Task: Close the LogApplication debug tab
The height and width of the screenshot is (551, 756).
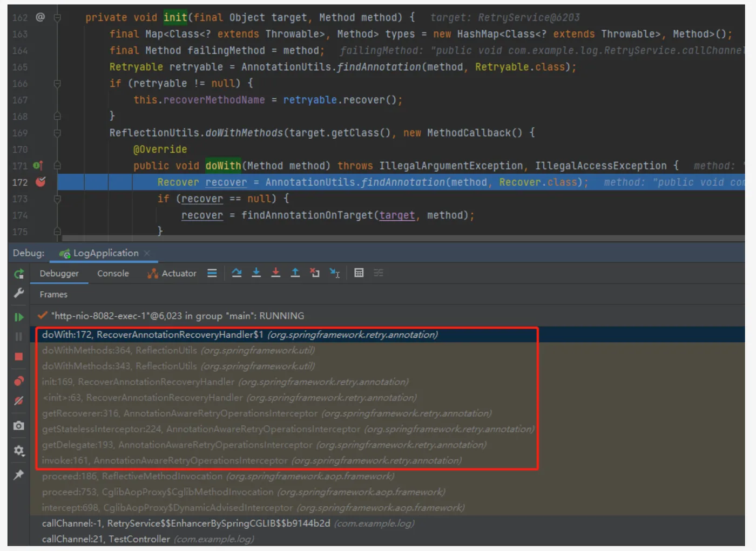Action: tap(147, 253)
